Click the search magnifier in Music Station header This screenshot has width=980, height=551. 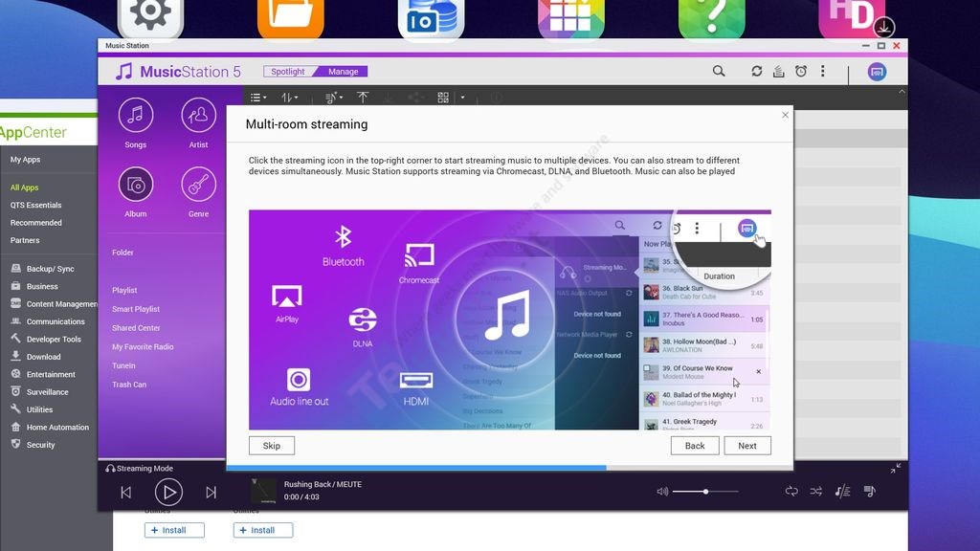point(719,71)
